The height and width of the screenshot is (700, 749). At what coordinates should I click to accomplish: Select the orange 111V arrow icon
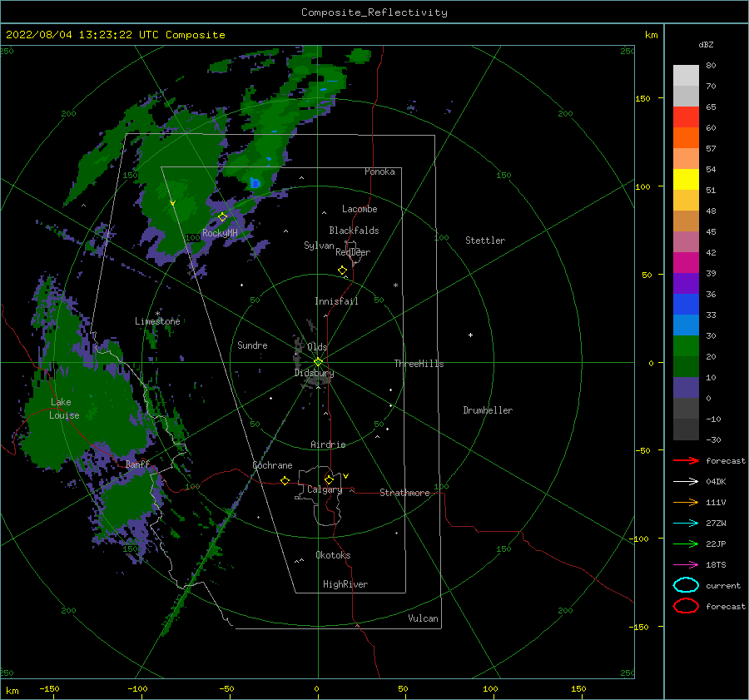(686, 502)
